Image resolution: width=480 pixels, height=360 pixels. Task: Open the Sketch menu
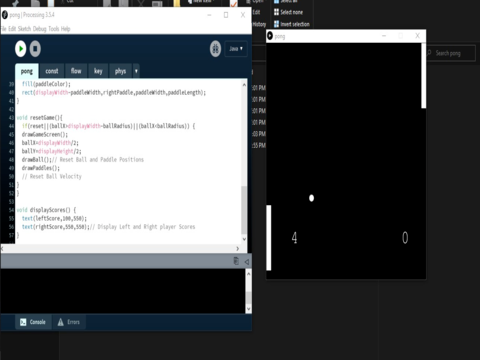pos(24,29)
